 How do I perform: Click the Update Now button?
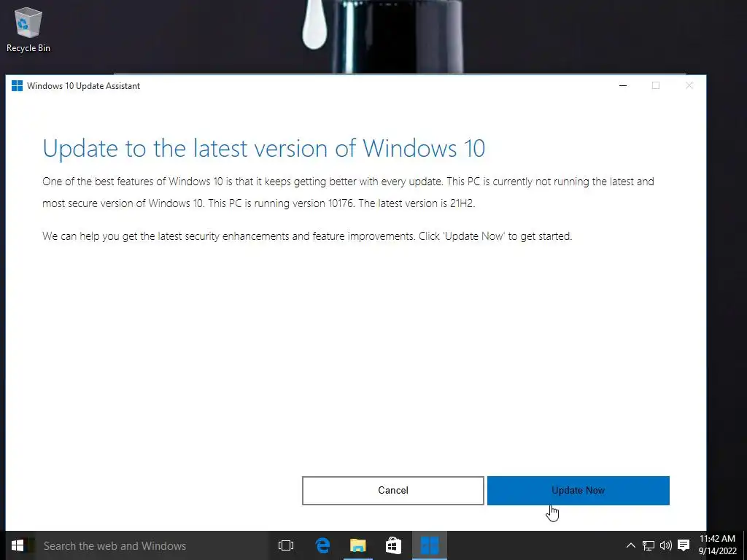(x=578, y=490)
